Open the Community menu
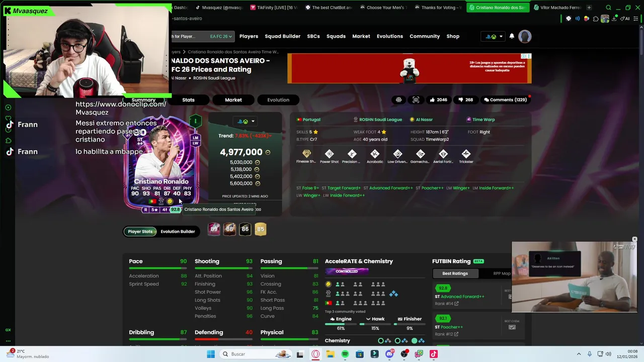This screenshot has height=362, width=644. tap(425, 36)
